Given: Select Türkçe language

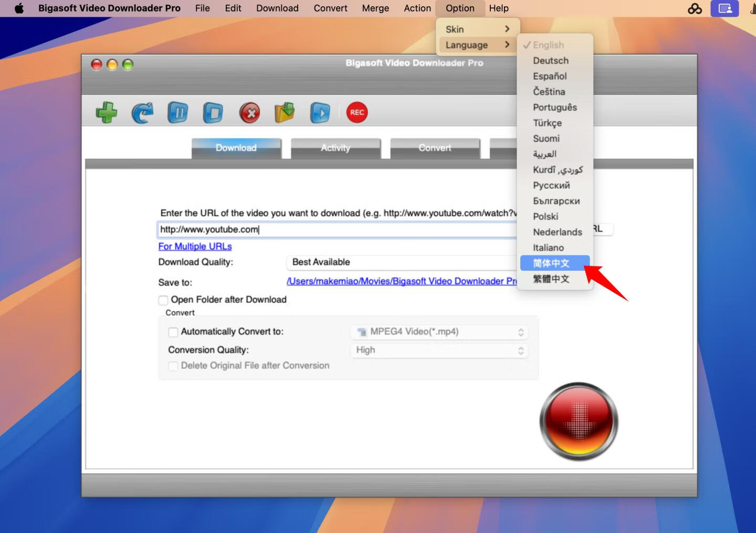Looking at the screenshot, I should (555, 123).
